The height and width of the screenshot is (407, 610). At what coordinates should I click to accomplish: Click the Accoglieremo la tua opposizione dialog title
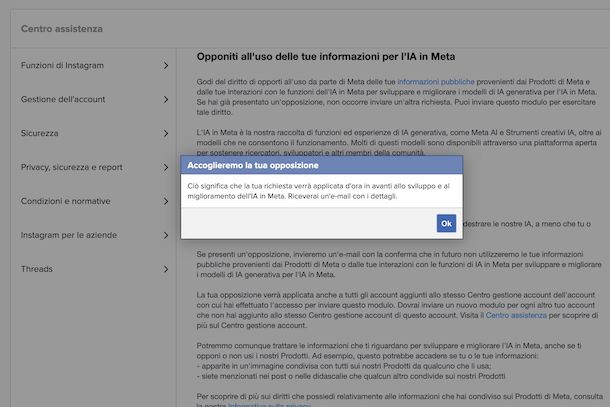pyautogui.click(x=253, y=165)
